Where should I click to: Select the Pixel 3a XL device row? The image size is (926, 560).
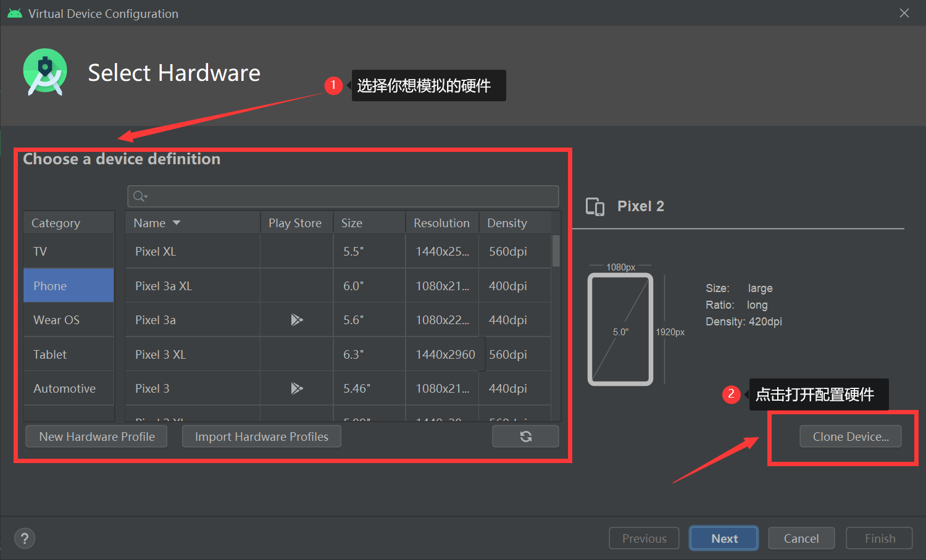click(338, 285)
